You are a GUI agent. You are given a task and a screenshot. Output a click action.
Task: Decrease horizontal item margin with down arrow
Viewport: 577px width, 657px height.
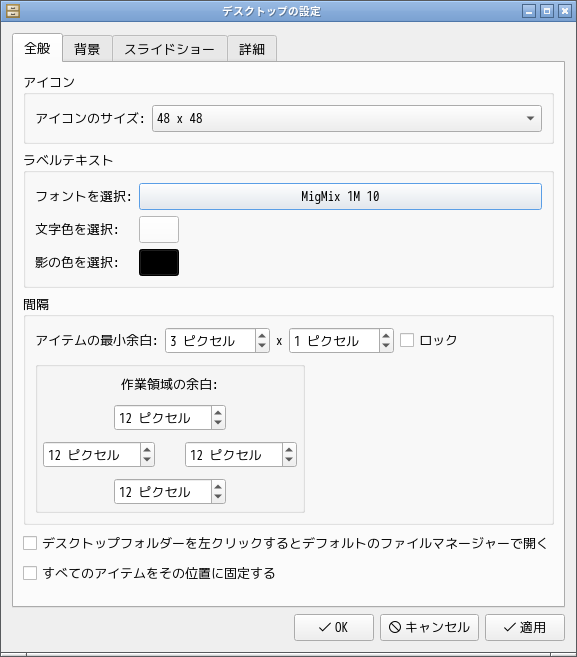(x=262, y=346)
